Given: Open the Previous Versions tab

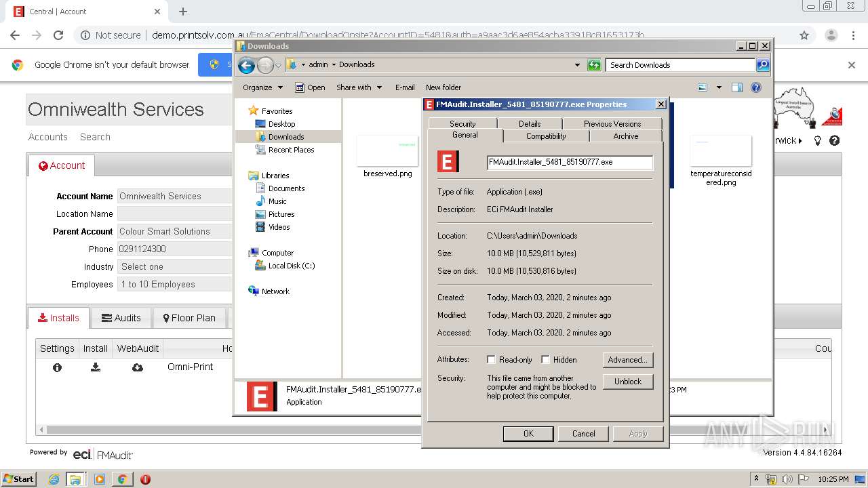Looking at the screenshot, I should click(x=612, y=123).
